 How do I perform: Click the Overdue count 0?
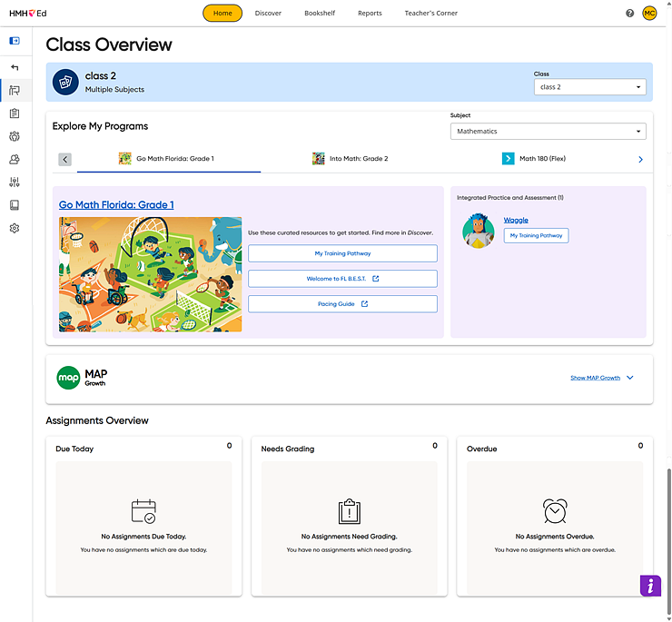(x=640, y=446)
